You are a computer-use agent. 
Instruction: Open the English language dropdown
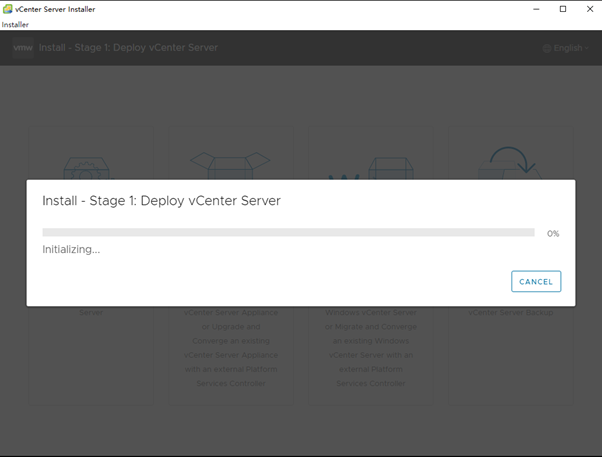click(566, 48)
